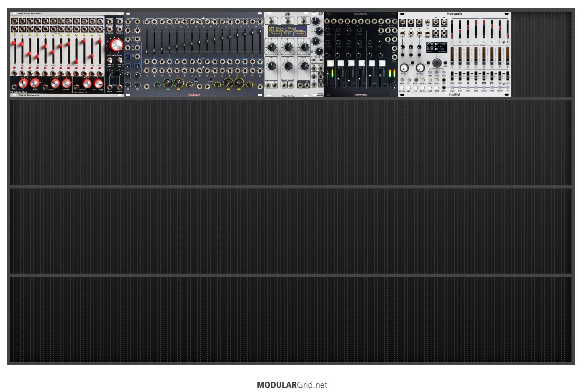
Task: Click the Bark Filter spectral tilt low knob
Action: pos(87,83)
